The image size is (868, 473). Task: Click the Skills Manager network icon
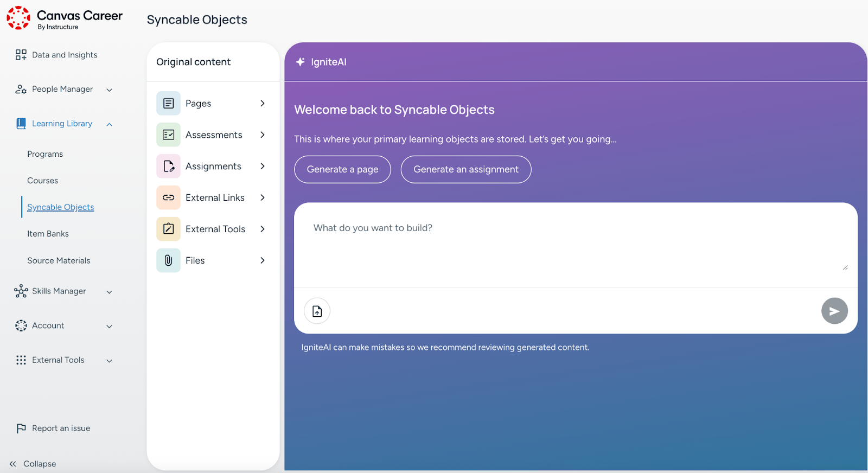click(21, 291)
